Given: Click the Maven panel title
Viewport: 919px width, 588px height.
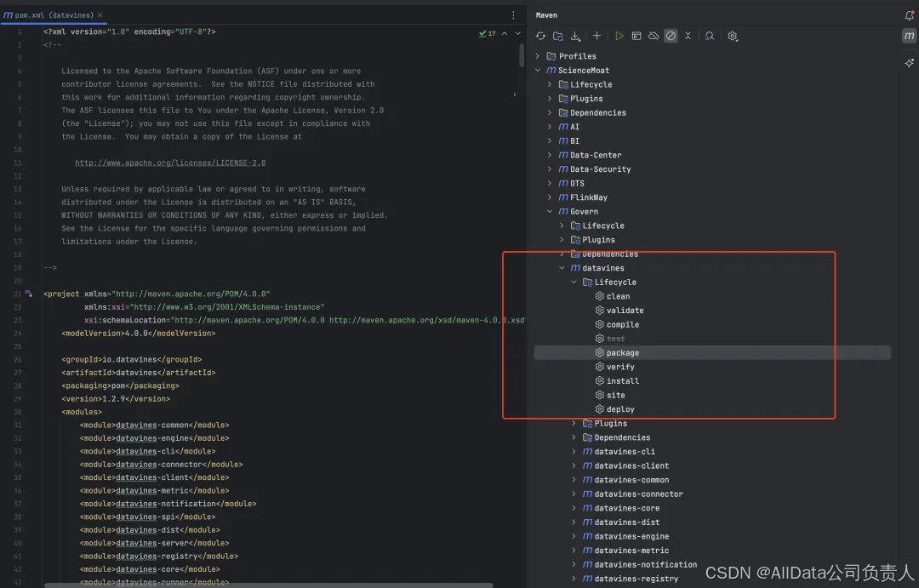Looking at the screenshot, I should [x=546, y=15].
